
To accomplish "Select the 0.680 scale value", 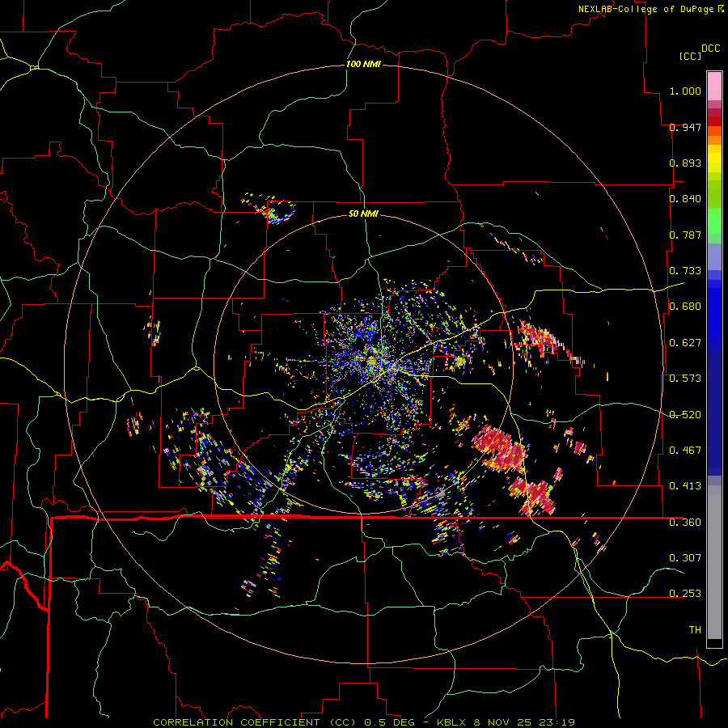I will [x=685, y=307].
